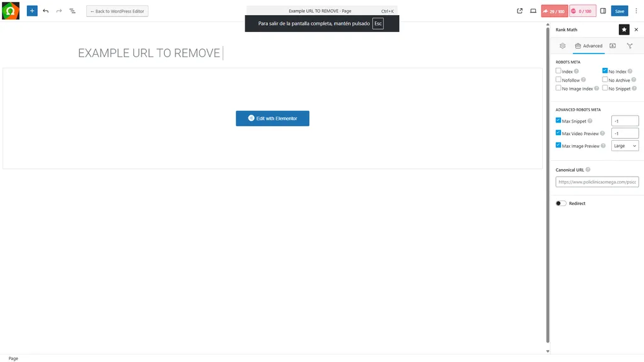Image resolution: width=644 pixels, height=362 pixels.
Task: Open the command palette page title bar
Action: point(321,11)
